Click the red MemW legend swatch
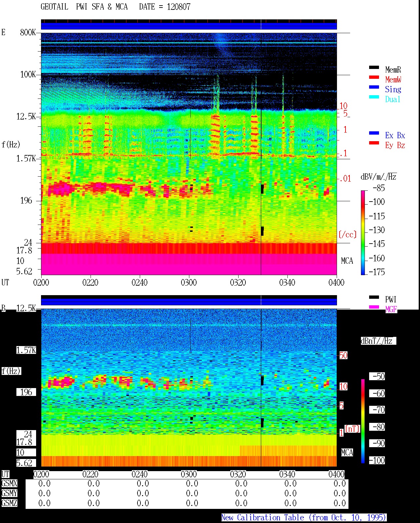Viewport: 420px width, 523px height. 374,77
